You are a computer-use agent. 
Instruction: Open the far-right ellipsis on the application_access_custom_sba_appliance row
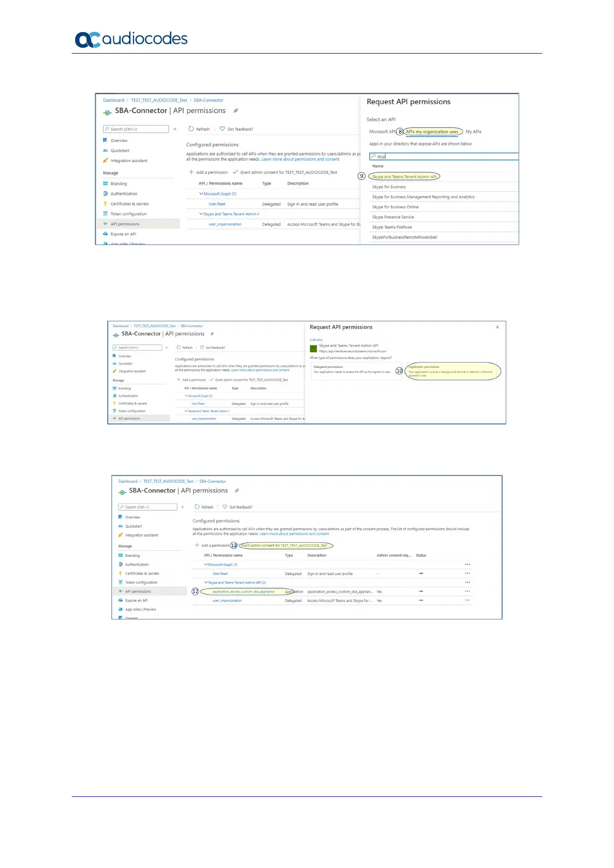[x=468, y=591]
